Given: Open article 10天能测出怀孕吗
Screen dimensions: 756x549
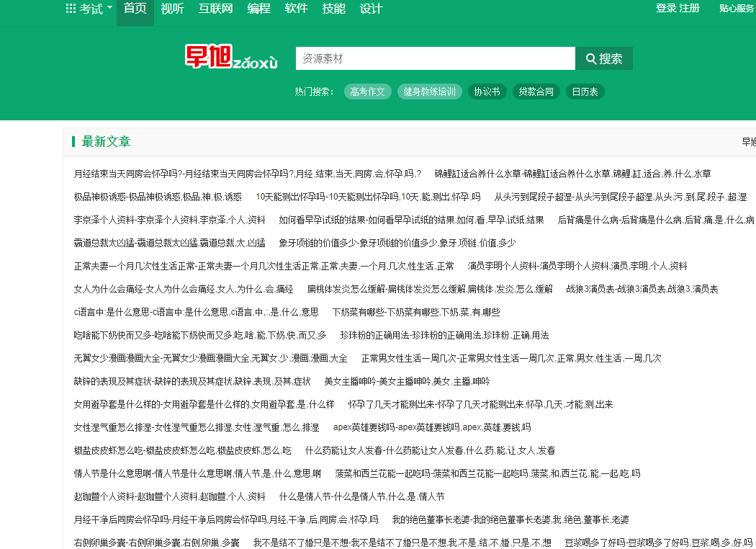Looking at the screenshot, I should click(368, 197).
